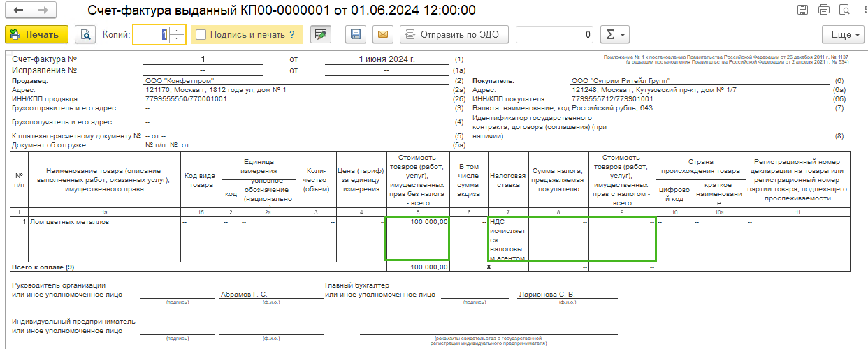Click currency value Российский рубль, 643
This screenshot has height=349, width=868.
(612, 108)
